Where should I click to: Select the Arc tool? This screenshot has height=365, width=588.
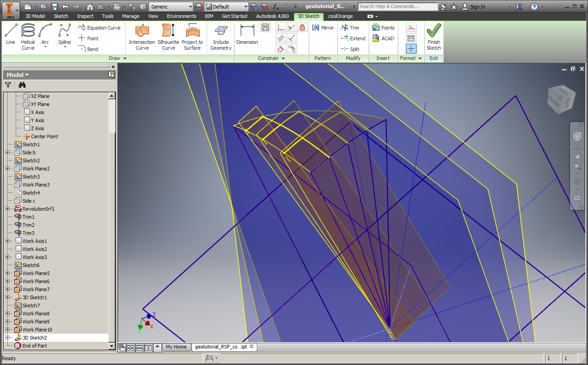pos(45,36)
